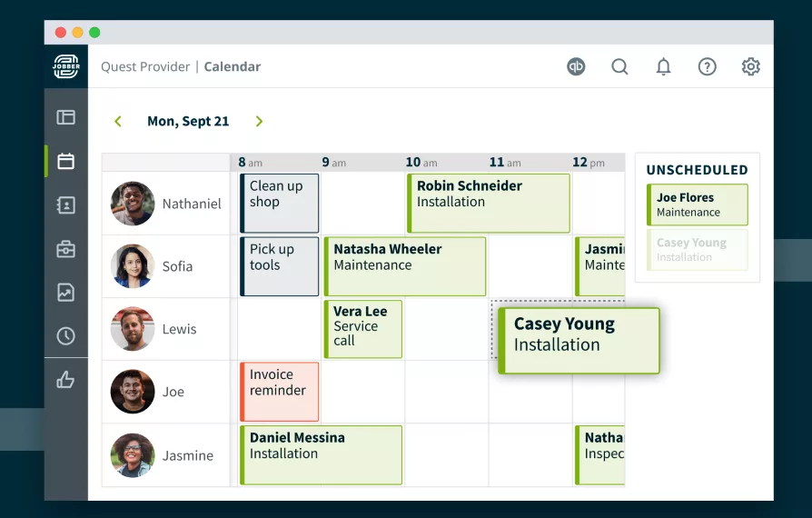Click the QuickBooks icon in header
This screenshot has height=518, width=812.
click(x=576, y=66)
